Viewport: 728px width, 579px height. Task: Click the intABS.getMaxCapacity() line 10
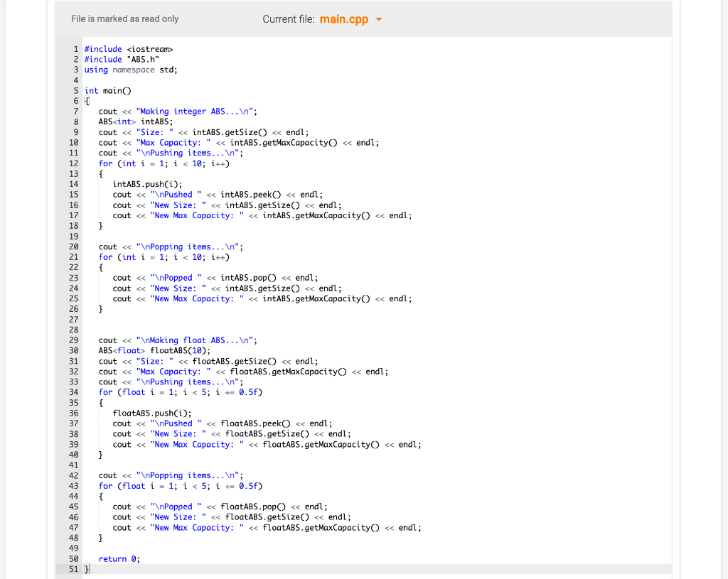[239, 143]
